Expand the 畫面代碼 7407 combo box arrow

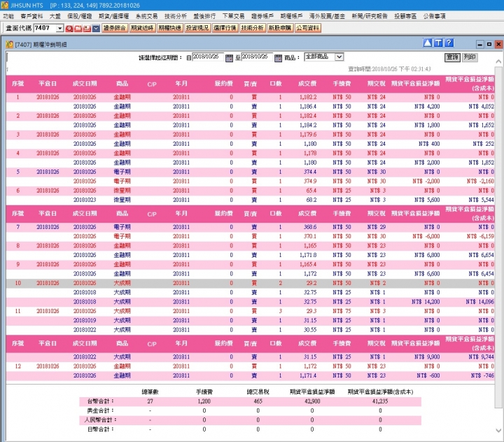tap(59, 28)
